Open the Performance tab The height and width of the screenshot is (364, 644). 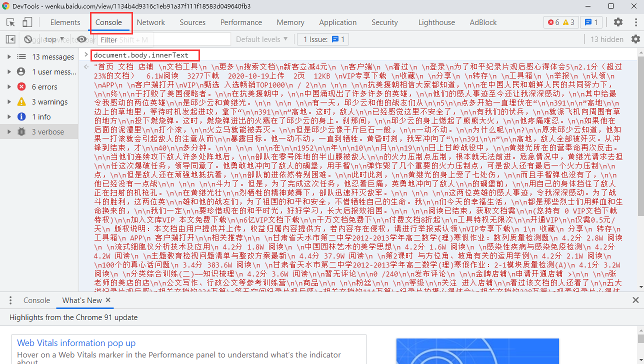(241, 22)
